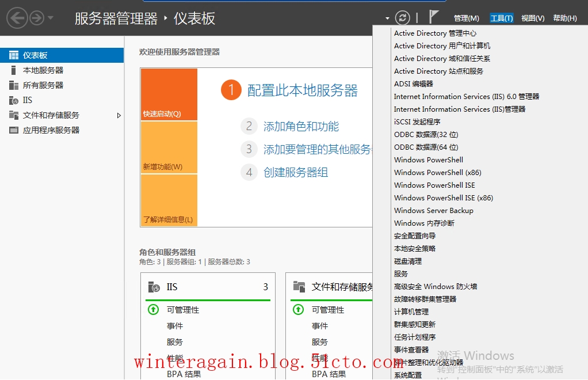
Task: Click the IIS role tile icon
Action: [154, 287]
